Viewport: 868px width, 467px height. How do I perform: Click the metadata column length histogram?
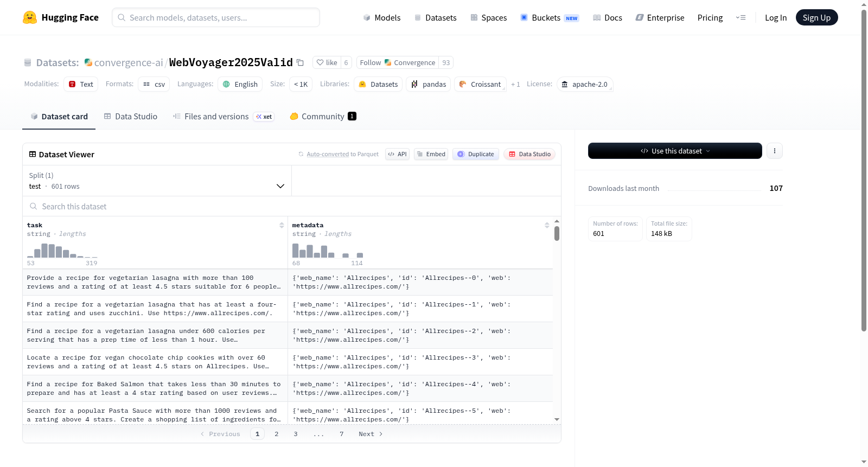click(328, 250)
